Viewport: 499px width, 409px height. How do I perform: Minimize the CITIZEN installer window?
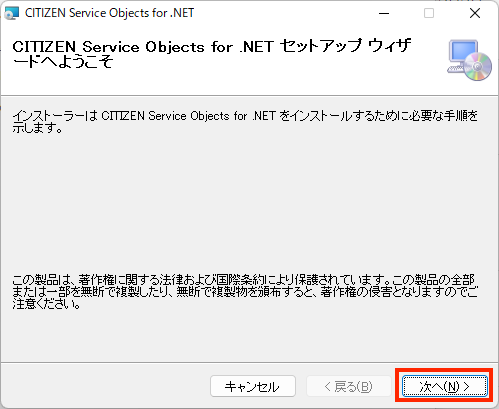384,13
